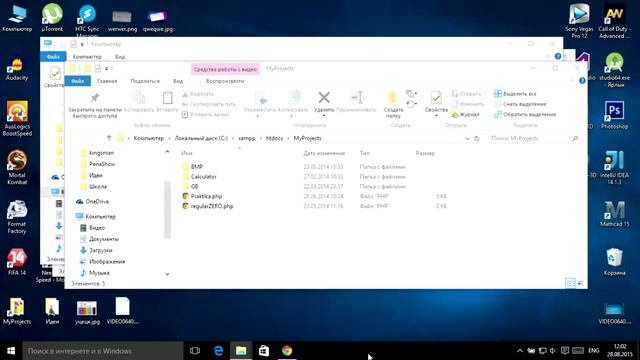Select the werwer.png desktop file
Screen dimensions: 640x360
[122, 20]
